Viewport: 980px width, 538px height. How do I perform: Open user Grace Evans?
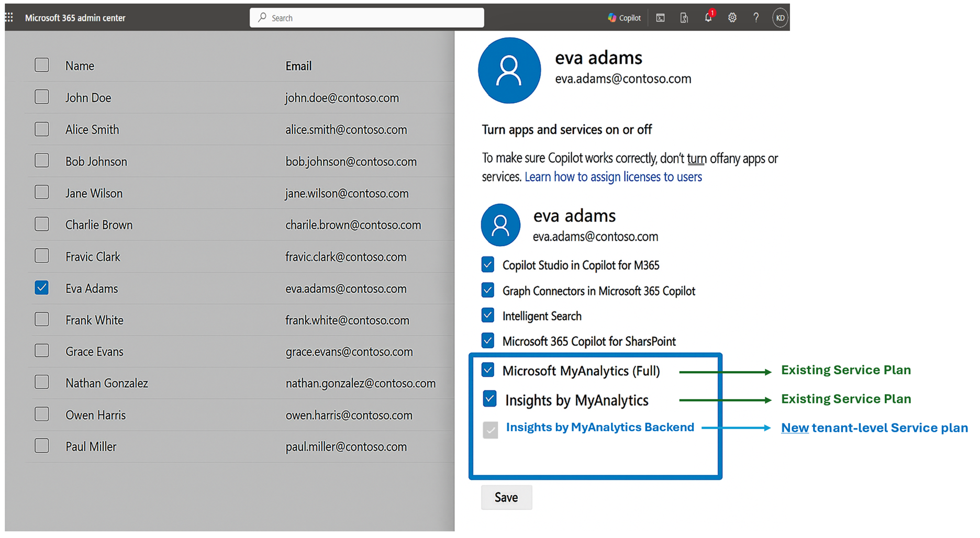[x=94, y=352]
